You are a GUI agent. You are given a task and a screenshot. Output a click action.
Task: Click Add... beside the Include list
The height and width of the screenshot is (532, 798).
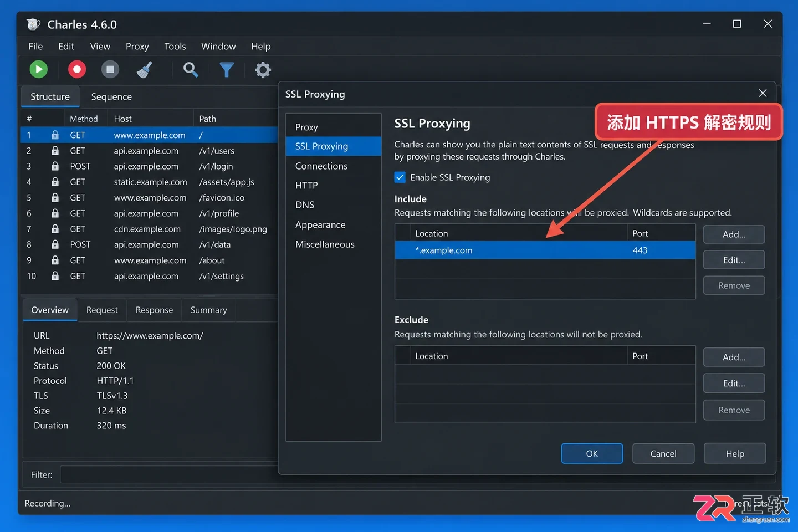pos(734,234)
